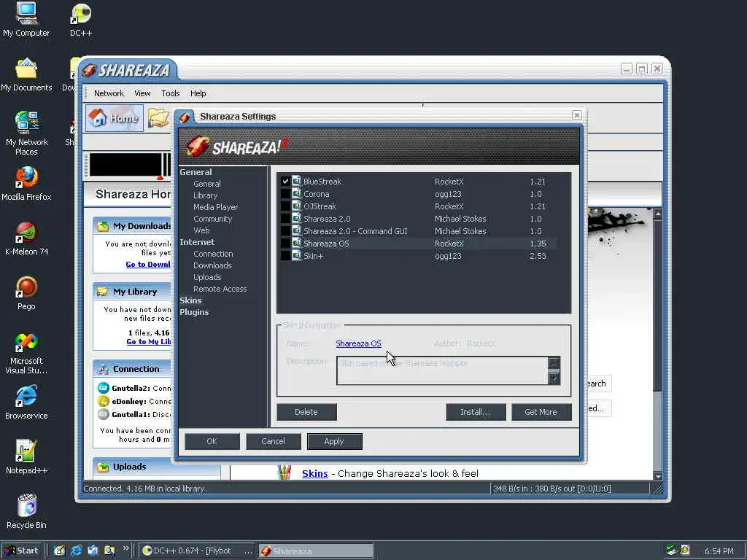This screenshot has height=560, width=747.
Task: Click the network tray icon
Action: [x=671, y=551]
